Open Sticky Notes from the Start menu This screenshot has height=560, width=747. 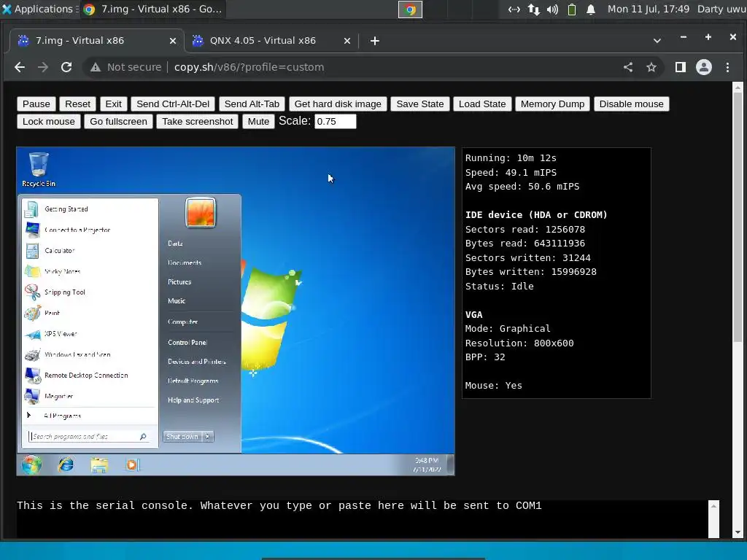(x=90, y=271)
